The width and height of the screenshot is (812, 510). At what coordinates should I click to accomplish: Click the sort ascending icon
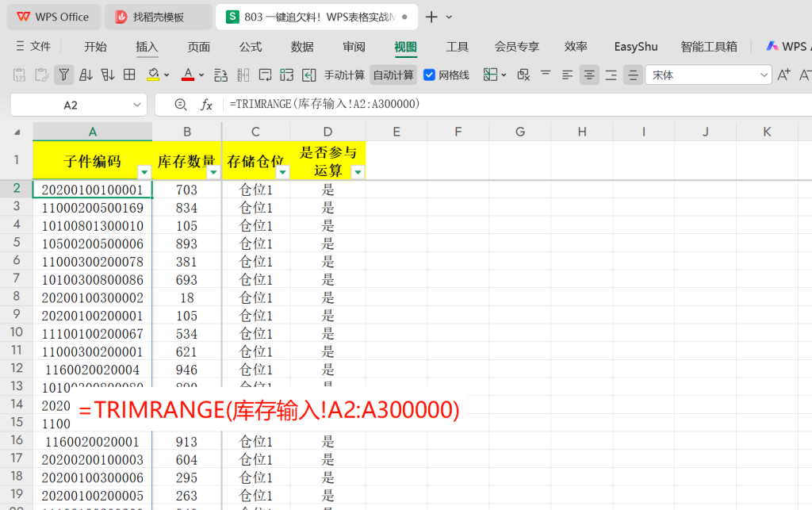86,75
